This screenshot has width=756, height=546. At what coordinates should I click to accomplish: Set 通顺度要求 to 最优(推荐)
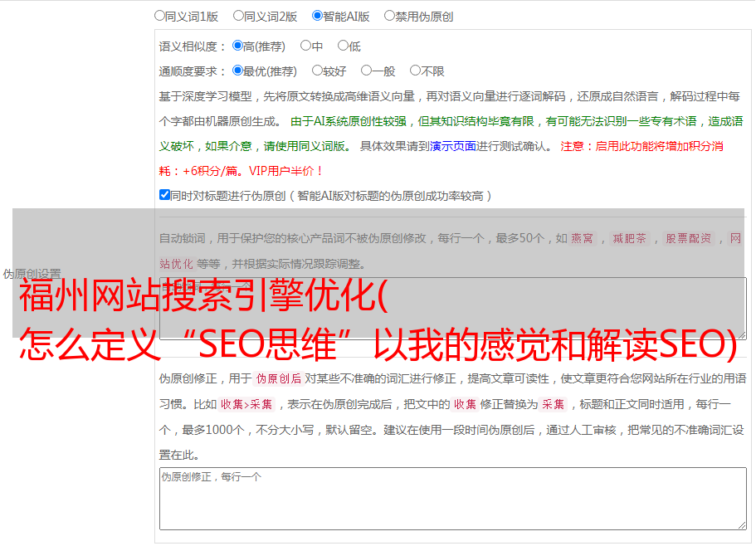point(237,71)
